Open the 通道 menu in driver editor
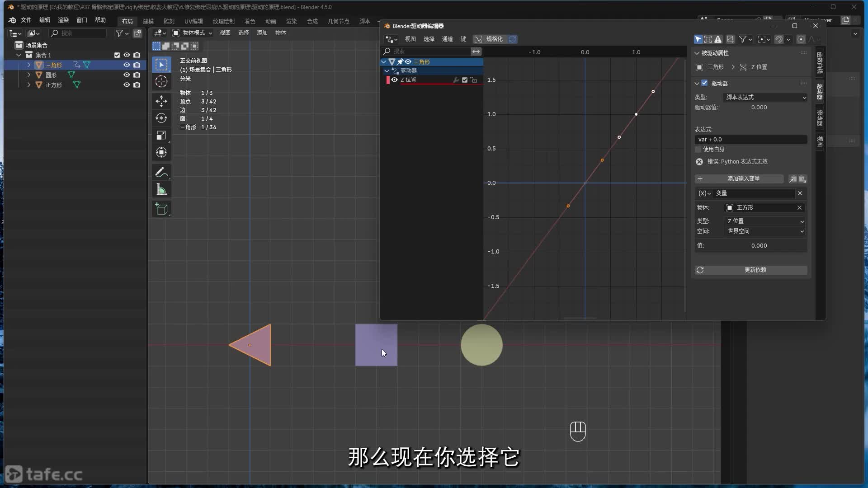 point(448,39)
